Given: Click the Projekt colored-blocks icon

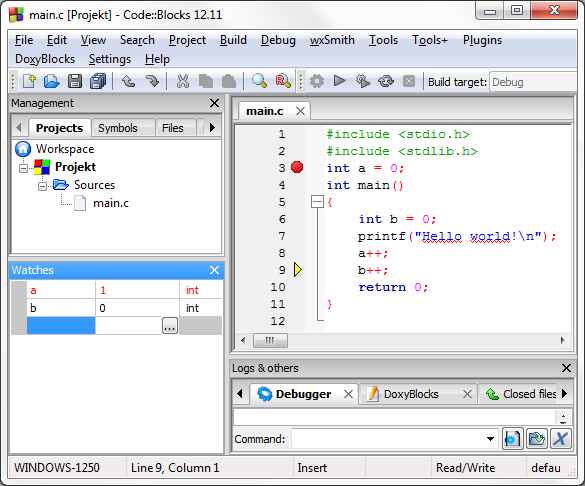Looking at the screenshot, I should coord(42,167).
